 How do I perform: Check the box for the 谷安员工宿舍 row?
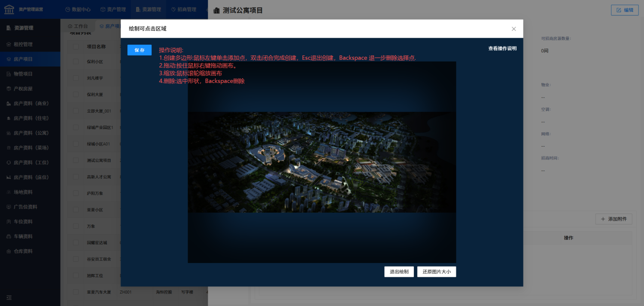click(x=76, y=259)
